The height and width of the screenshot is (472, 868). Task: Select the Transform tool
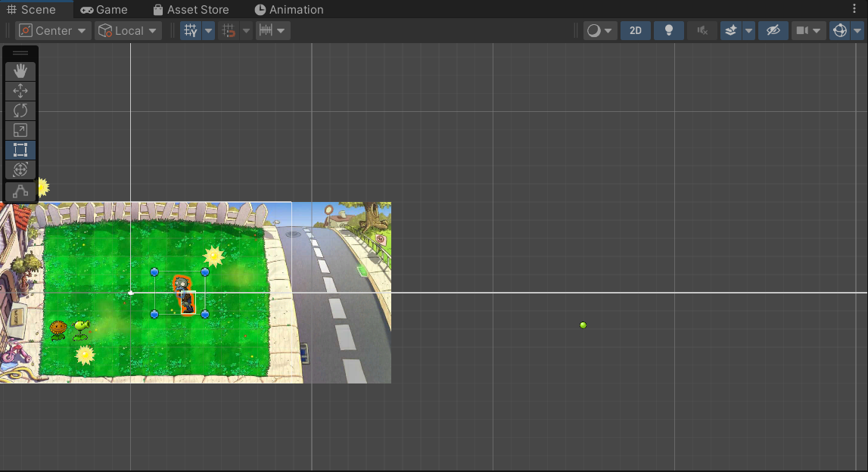[20, 169]
